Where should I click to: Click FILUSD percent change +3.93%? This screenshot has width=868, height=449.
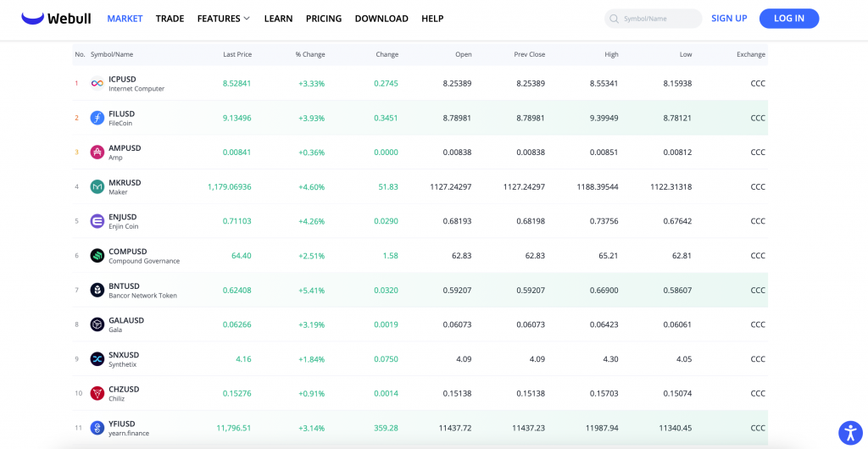[x=312, y=118]
